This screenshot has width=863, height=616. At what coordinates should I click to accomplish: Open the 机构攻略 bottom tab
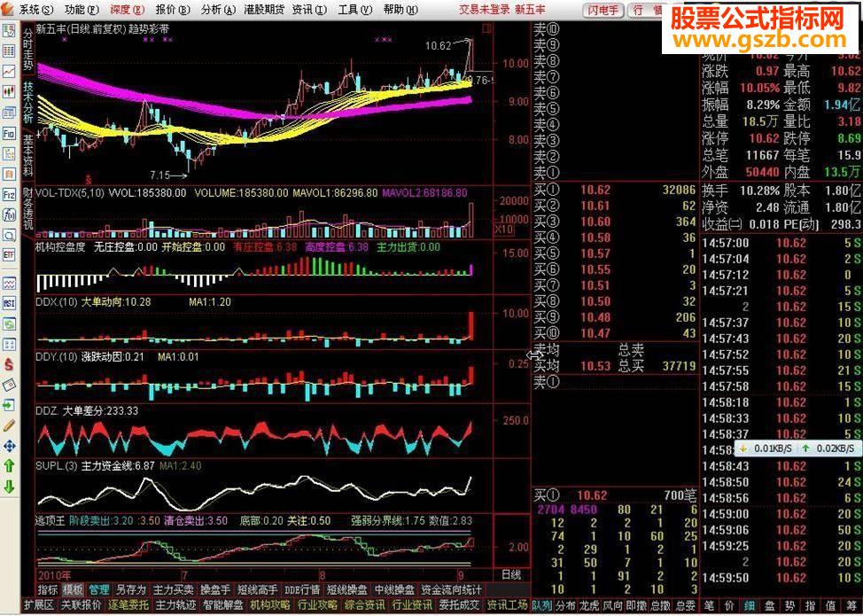tap(269, 605)
